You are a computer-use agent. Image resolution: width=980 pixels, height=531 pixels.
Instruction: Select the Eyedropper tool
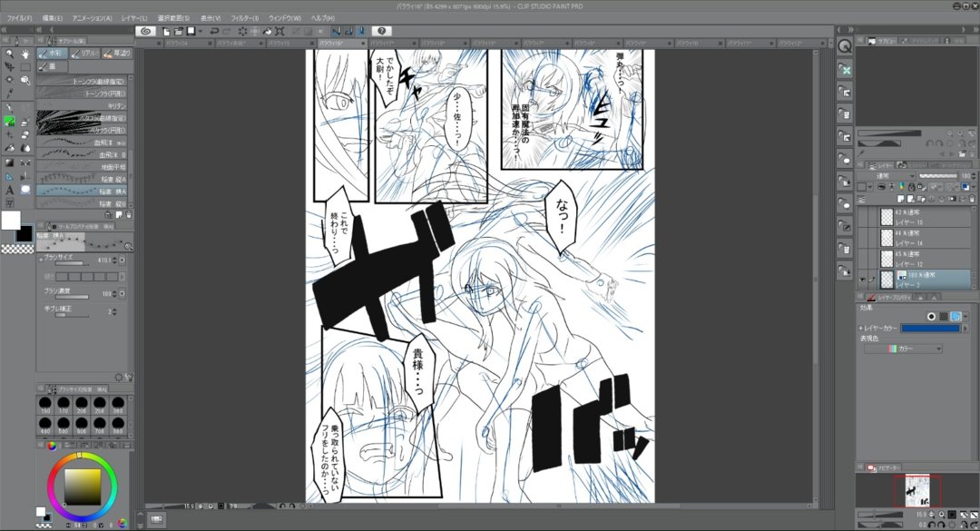tap(9, 93)
